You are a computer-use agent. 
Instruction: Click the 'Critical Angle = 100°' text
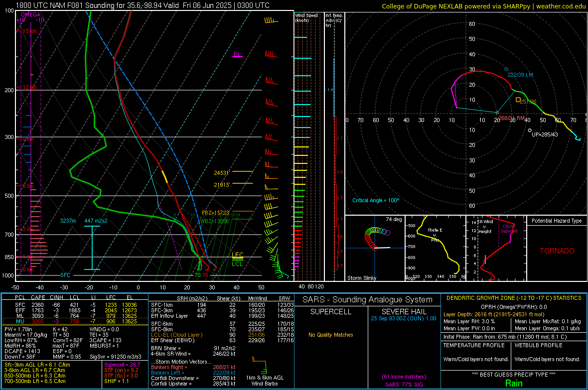point(376,200)
